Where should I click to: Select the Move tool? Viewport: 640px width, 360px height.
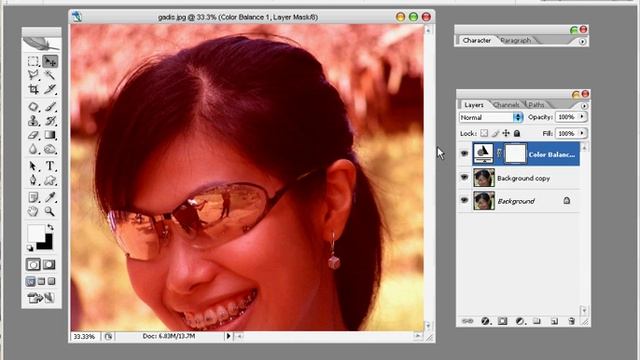pyautogui.click(x=50, y=61)
